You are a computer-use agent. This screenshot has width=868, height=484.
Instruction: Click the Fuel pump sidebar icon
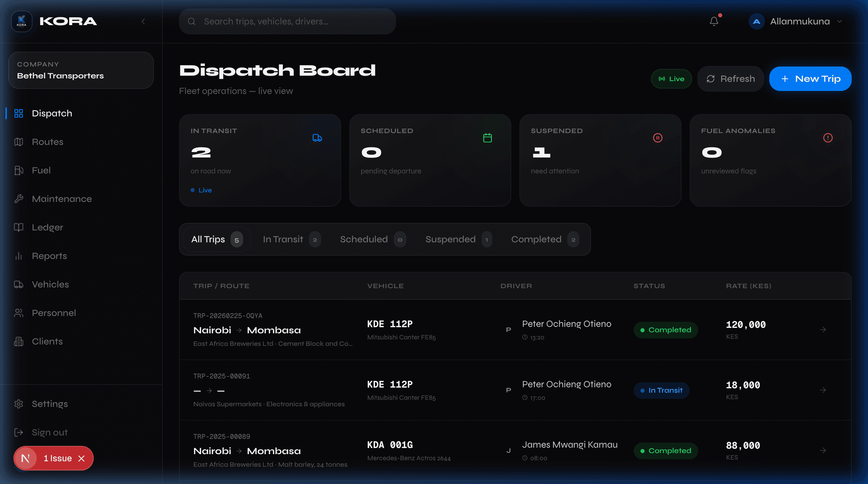19,170
